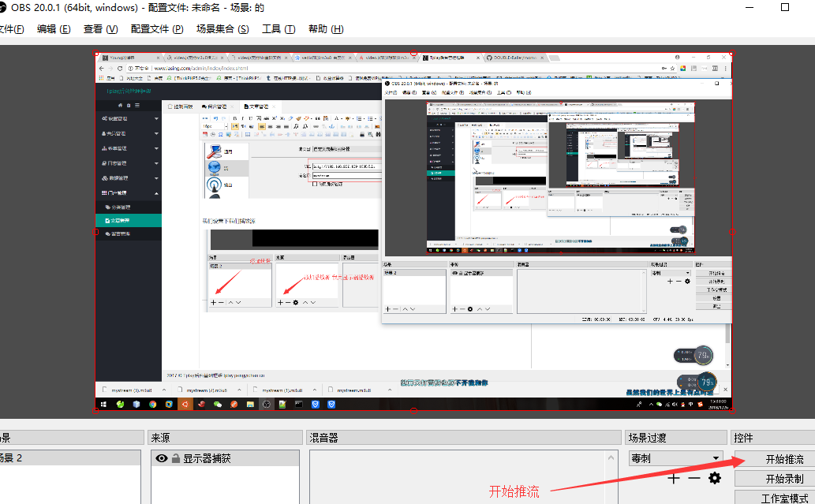Remove the transition with the minus icon
The height and width of the screenshot is (504, 815).
694,478
